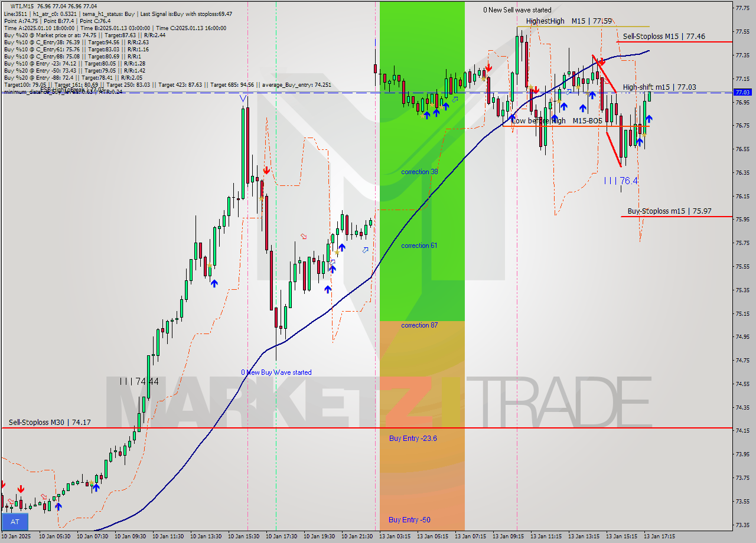Image resolution: width=756 pixels, height=543 pixels.
Task: Click the 'Target100: 79.05' targets line
Action: coord(167,84)
